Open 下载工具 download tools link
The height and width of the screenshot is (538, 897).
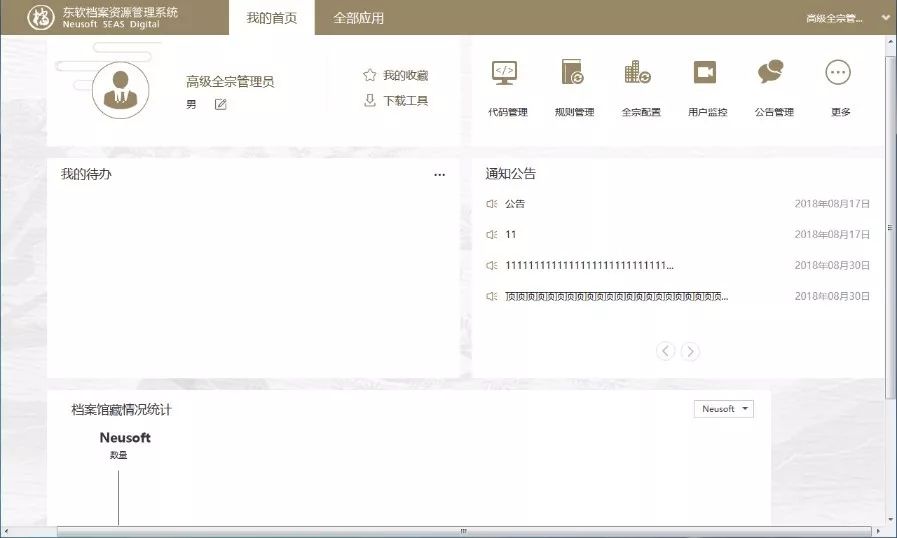coord(396,101)
